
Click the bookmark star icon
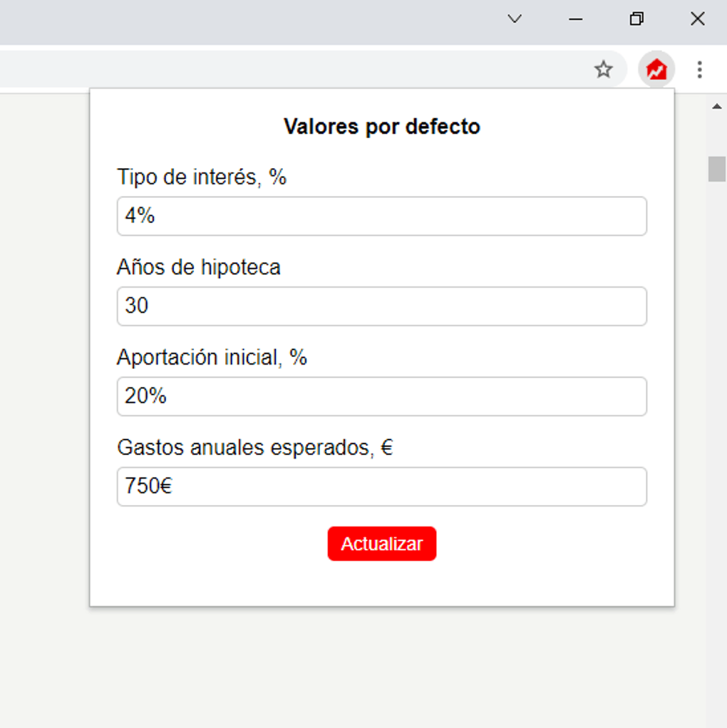[603, 69]
